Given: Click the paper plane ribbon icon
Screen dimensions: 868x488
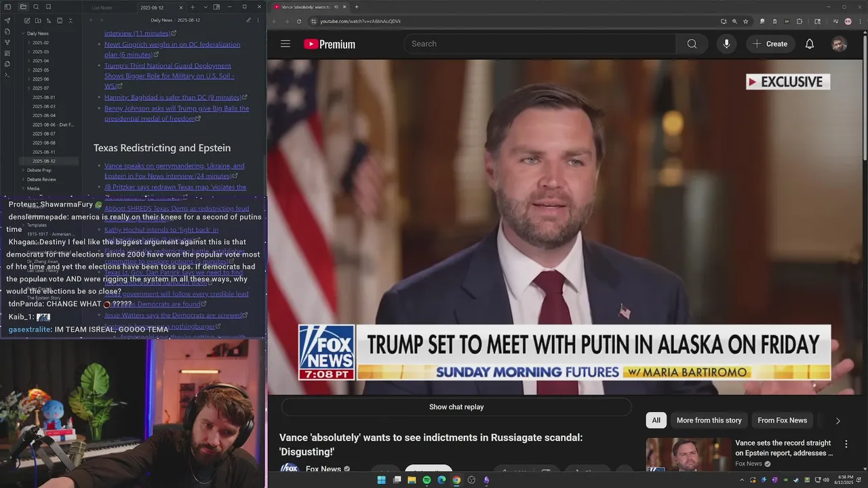Looking at the screenshot, I should [x=7, y=20].
